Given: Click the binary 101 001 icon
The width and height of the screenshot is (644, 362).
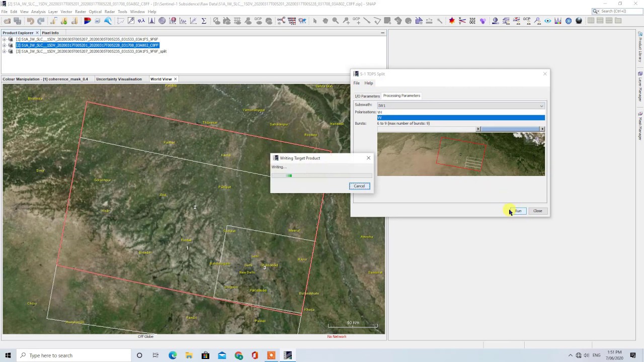Looking at the screenshot, I should (472, 21).
